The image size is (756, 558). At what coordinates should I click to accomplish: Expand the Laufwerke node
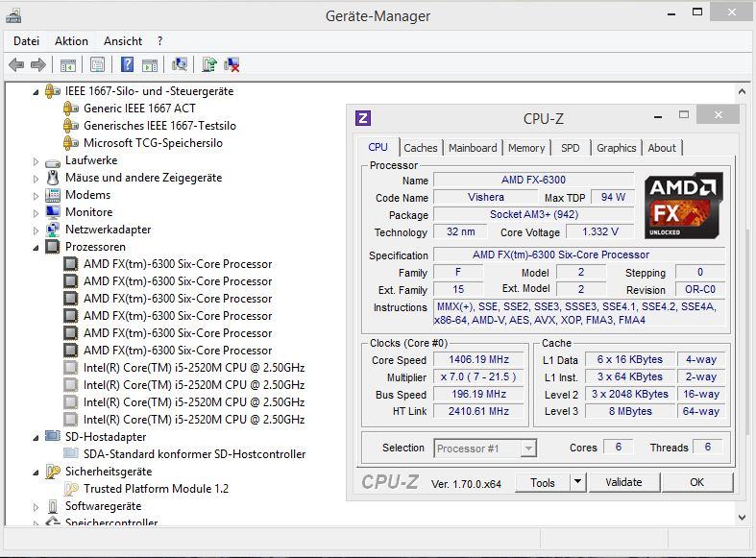tap(36, 161)
